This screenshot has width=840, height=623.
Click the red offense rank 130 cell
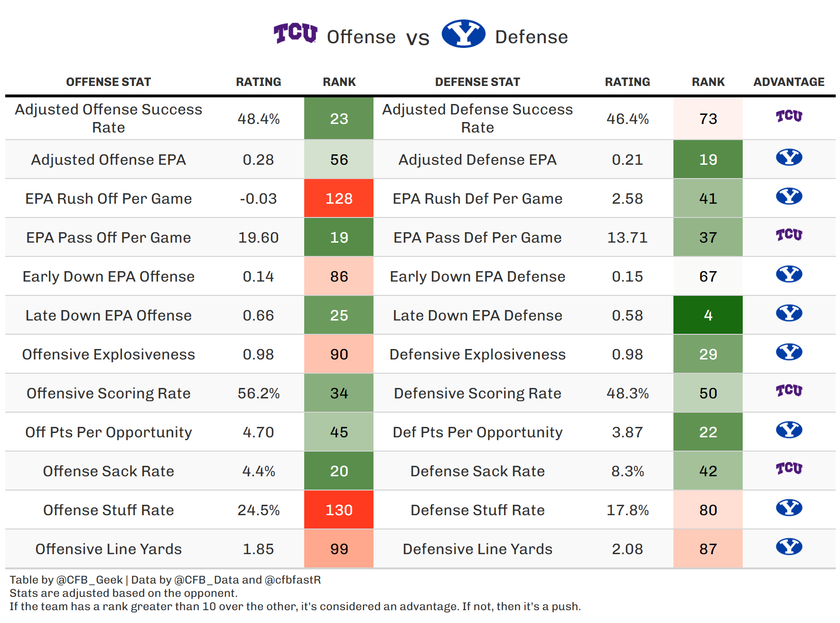(339, 510)
